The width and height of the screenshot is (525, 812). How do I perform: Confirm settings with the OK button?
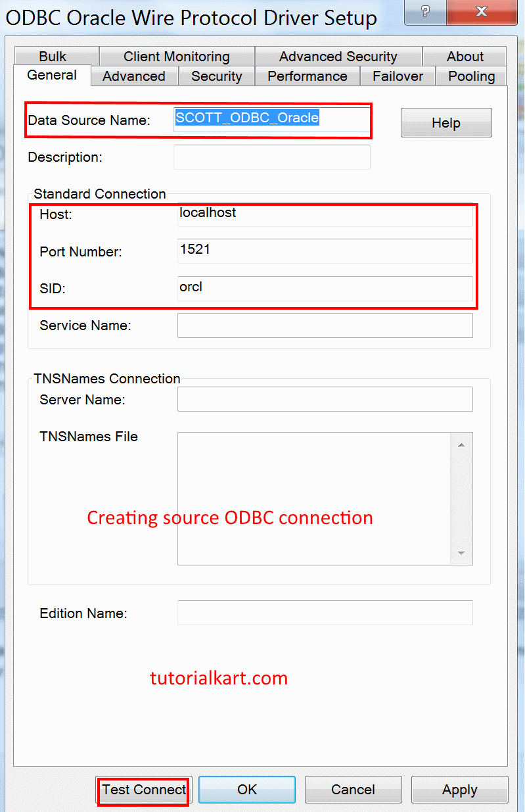247,790
